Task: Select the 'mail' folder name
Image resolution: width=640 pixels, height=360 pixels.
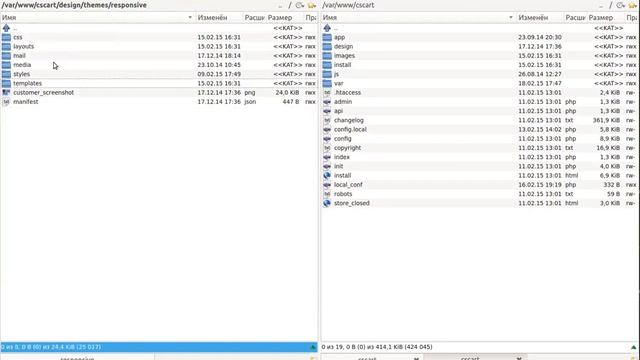Action: (19, 56)
